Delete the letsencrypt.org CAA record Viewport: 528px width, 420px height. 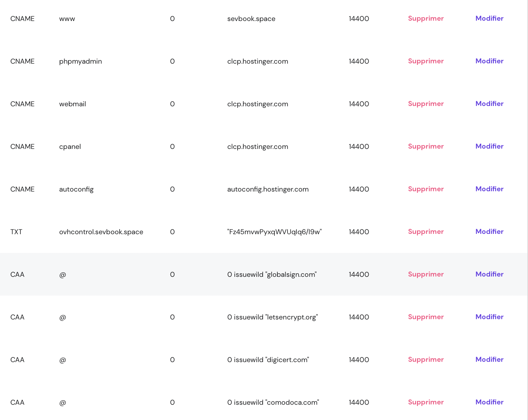coord(426,317)
